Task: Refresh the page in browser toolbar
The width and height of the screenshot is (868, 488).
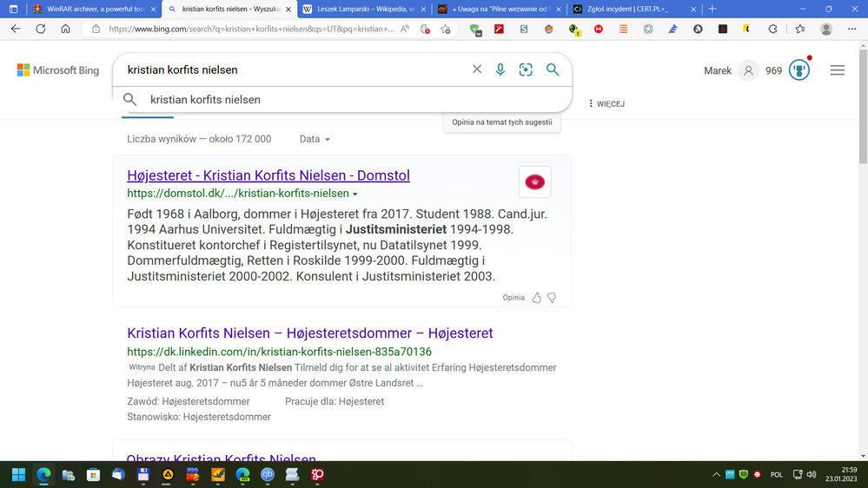Action: click(41, 29)
